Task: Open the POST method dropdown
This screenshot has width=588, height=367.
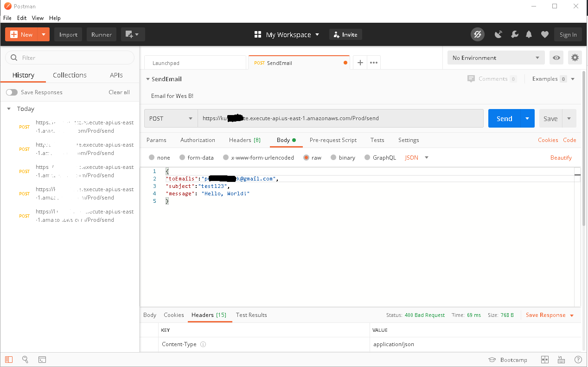Action: [x=171, y=118]
